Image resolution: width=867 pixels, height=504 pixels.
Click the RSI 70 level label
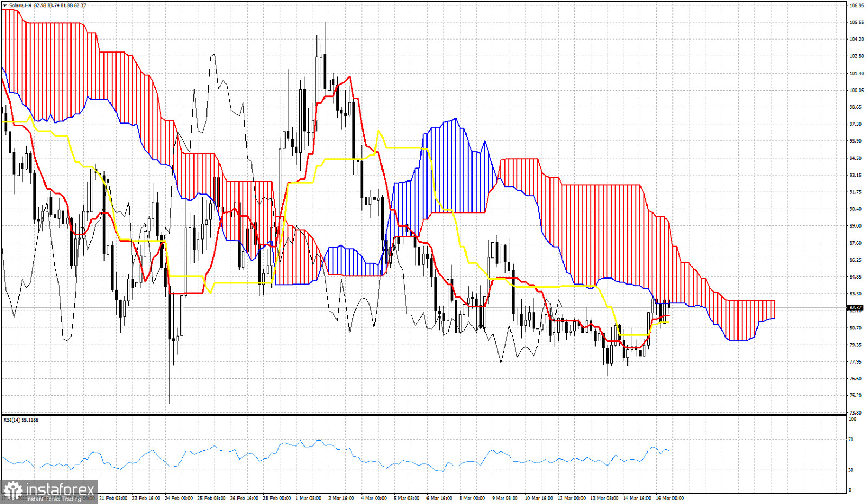pos(851,440)
